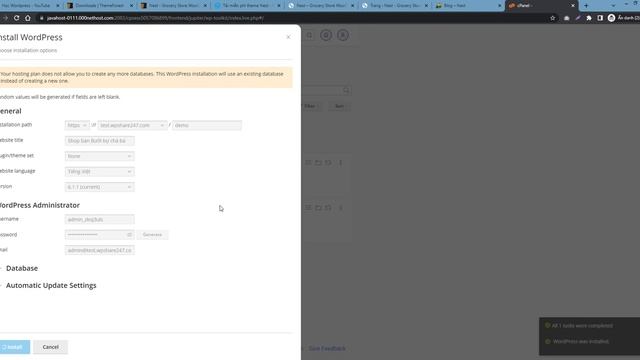
Task: Open the Website language dropdown
Action: (99, 172)
